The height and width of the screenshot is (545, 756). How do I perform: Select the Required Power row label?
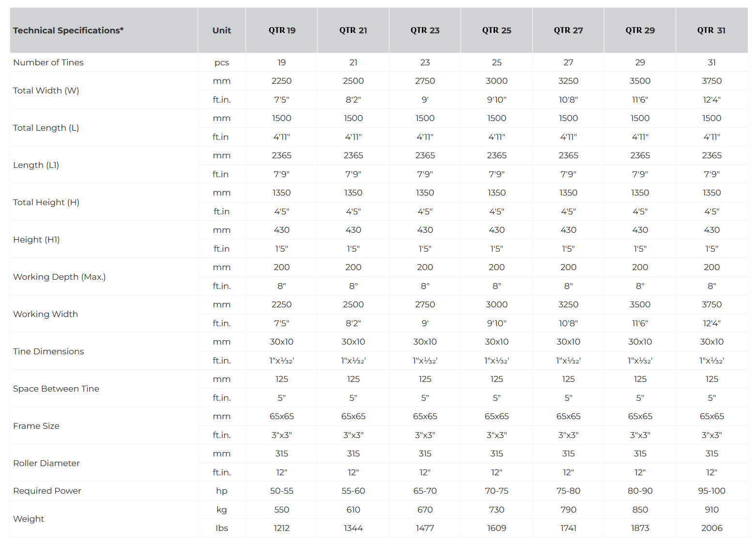(47, 491)
